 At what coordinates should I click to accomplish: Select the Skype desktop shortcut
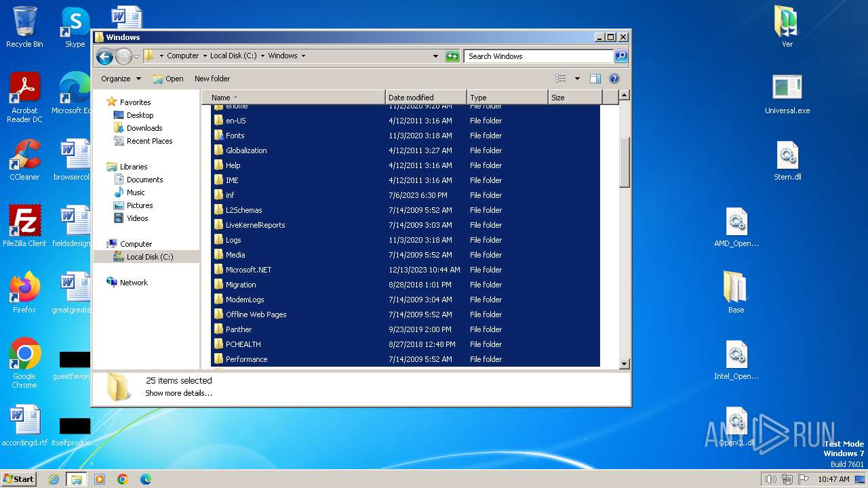coord(75,27)
